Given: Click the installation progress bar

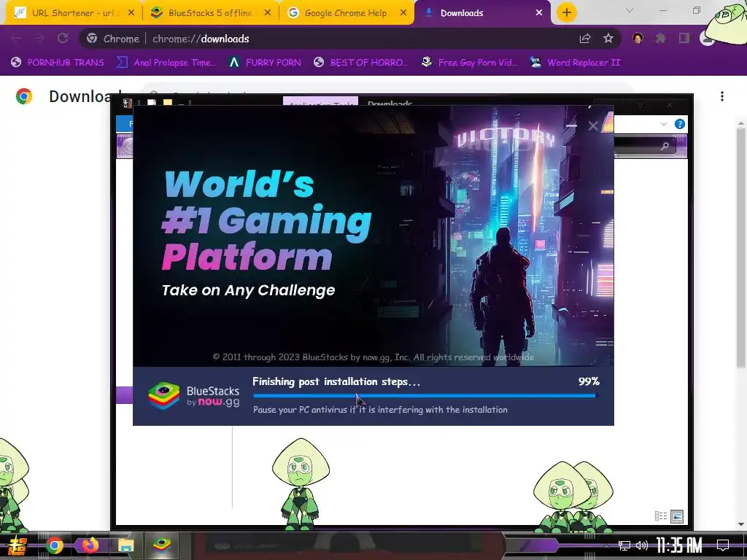Looking at the screenshot, I should pos(425,395).
